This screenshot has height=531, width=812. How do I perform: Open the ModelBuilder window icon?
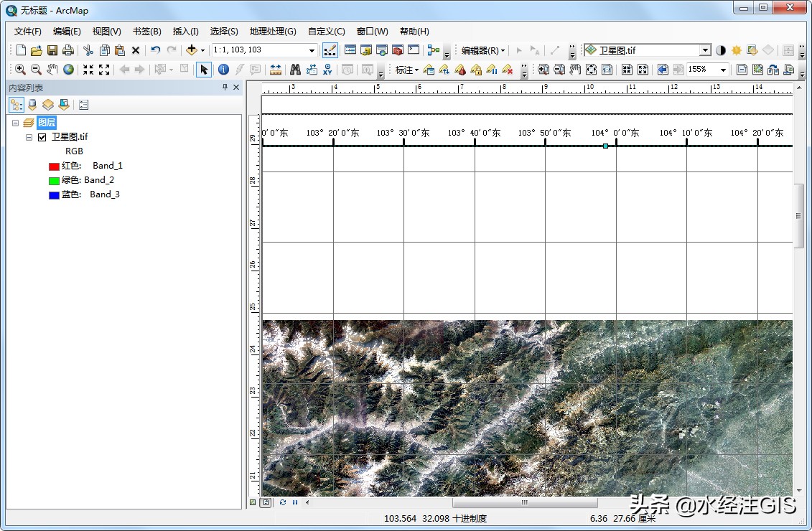[x=434, y=50]
